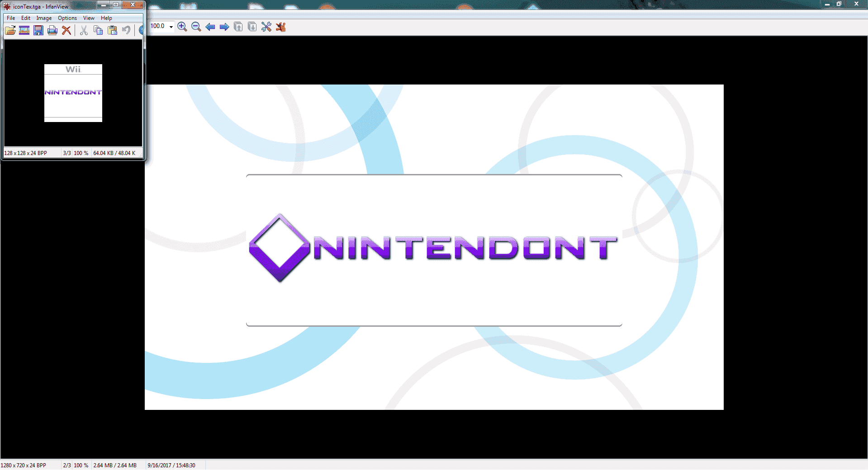The width and height of the screenshot is (868, 470).
Task: Open the Image menu
Action: pyautogui.click(x=44, y=18)
